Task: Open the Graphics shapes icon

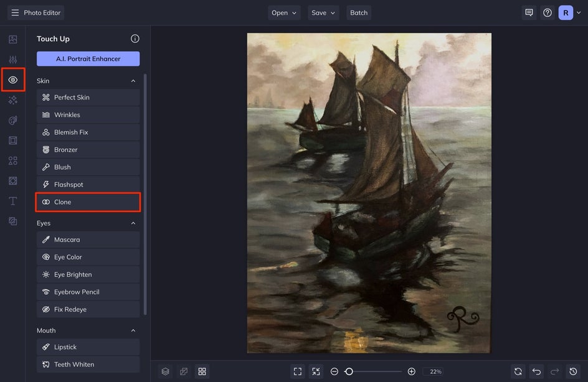Action: (12, 161)
